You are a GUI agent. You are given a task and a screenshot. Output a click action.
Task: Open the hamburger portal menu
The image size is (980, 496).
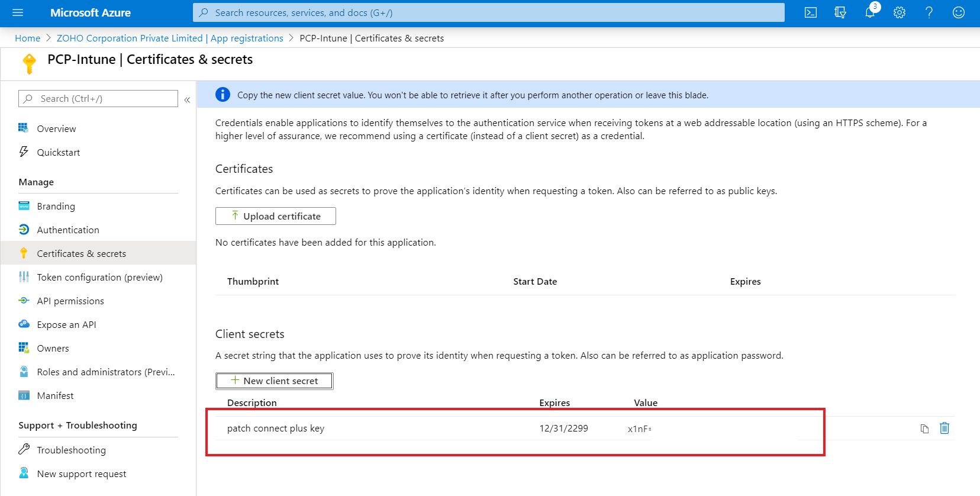tap(18, 12)
